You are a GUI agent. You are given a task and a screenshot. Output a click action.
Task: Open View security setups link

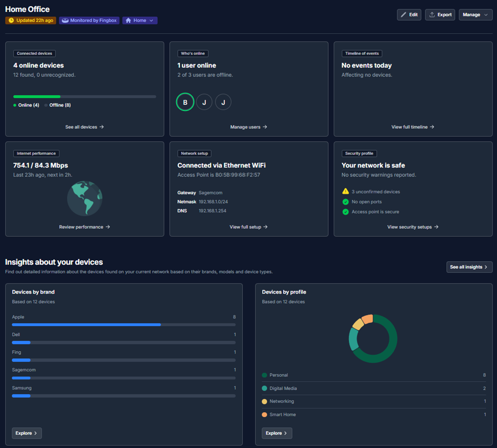point(413,227)
